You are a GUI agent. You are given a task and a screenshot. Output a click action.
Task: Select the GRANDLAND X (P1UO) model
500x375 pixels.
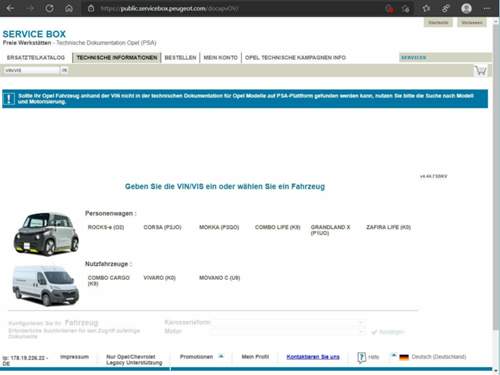330,230
